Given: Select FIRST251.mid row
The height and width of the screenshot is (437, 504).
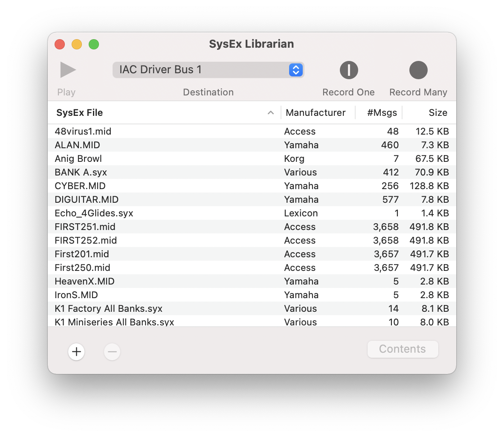Looking at the screenshot, I should [x=85, y=227].
